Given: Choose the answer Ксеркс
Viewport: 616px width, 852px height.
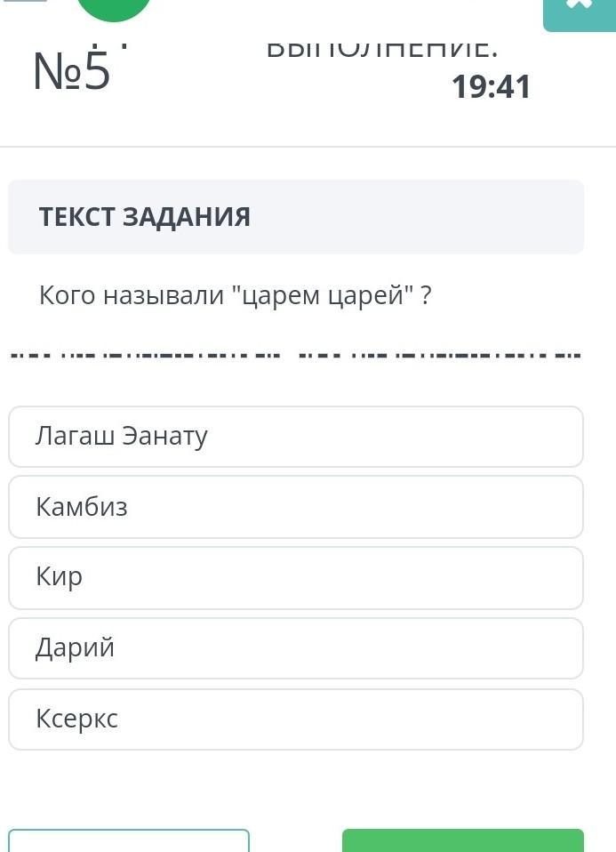Looking at the screenshot, I should pos(296,719).
